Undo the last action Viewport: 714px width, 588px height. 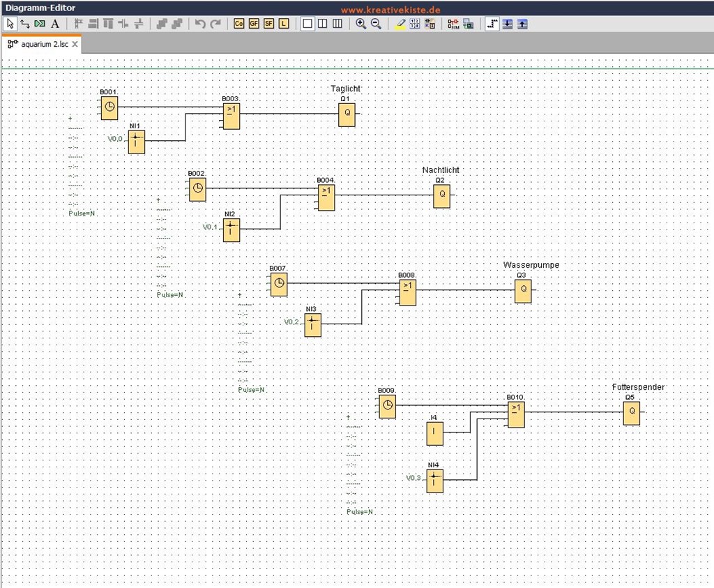pos(200,24)
